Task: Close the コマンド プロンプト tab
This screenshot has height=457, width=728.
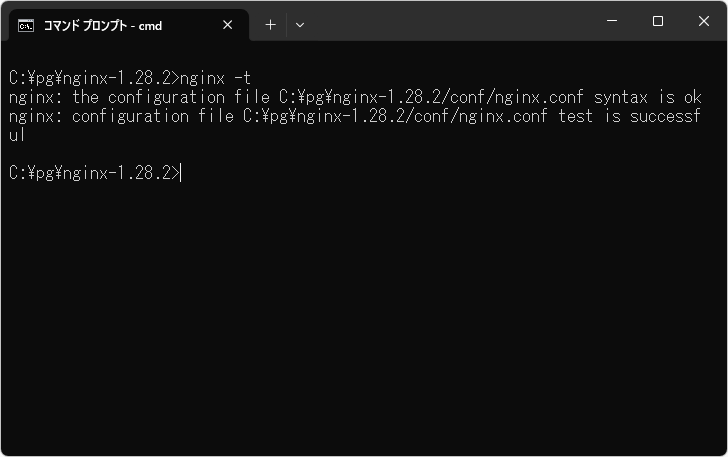Action: [x=228, y=25]
